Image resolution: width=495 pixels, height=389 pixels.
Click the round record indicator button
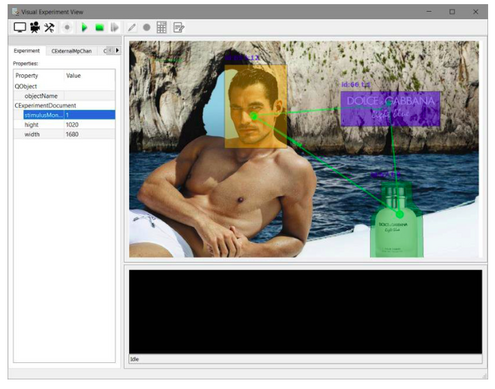pyautogui.click(x=67, y=27)
